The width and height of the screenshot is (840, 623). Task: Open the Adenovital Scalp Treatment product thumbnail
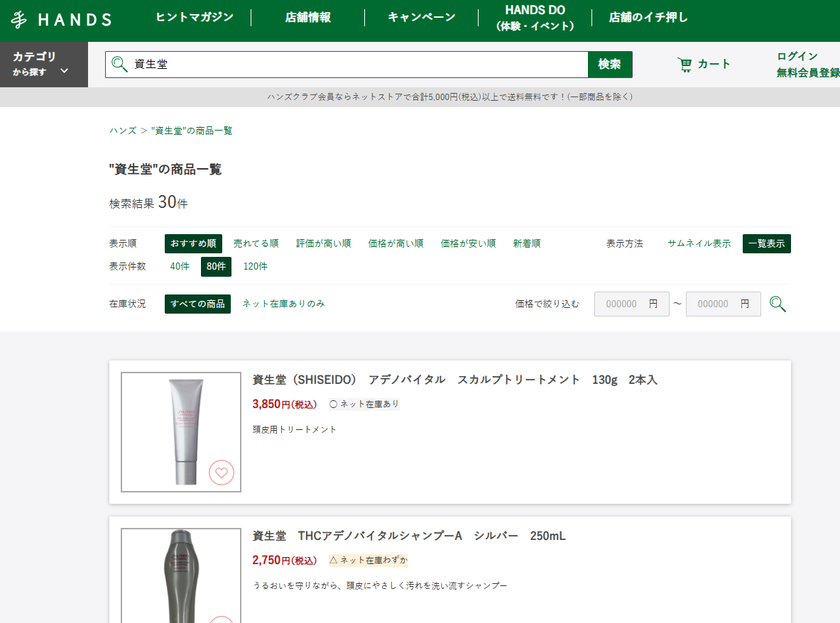tap(181, 432)
